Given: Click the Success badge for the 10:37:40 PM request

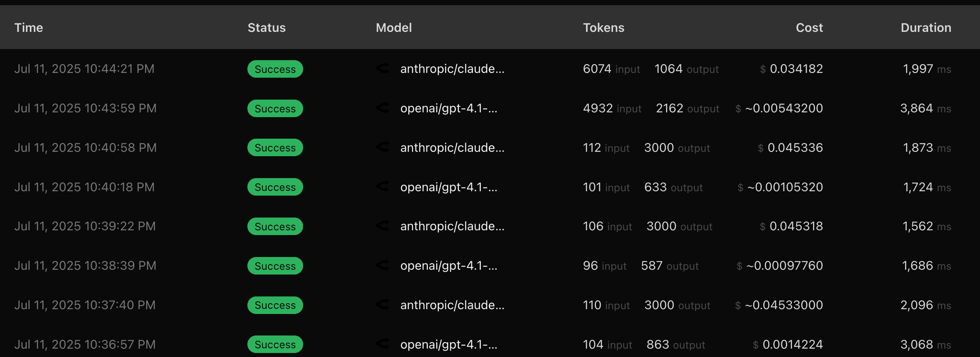Looking at the screenshot, I should [275, 305].
